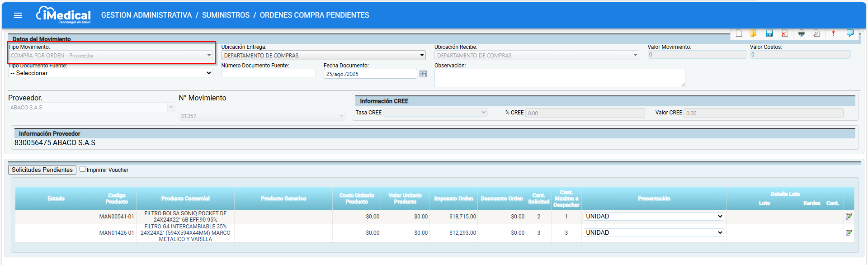Open the Fecha Documento calendar picker
The height and width of the screenshot is (265, 868).
tap(423, 74)
